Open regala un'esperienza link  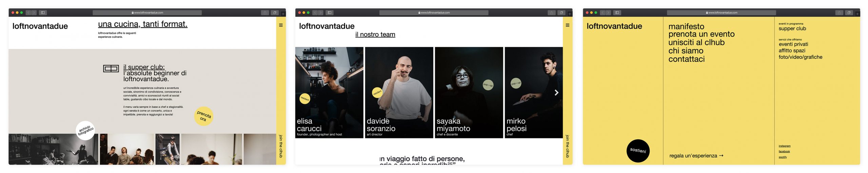[x=696, y=156]
